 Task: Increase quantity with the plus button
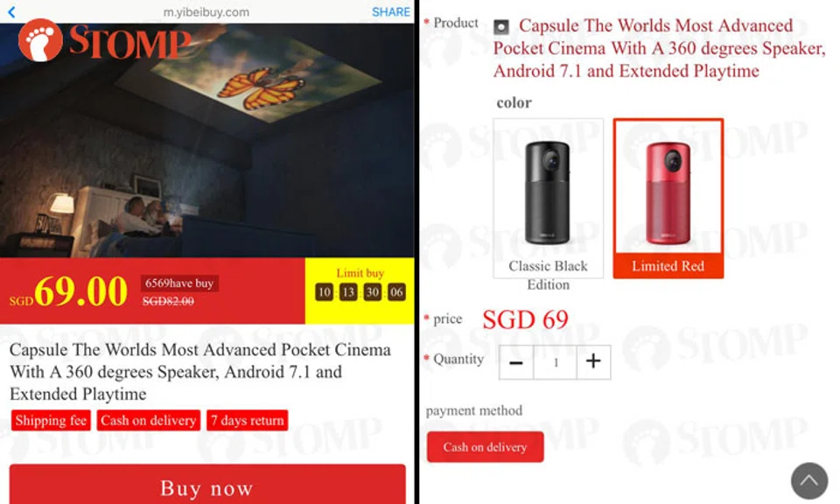click(x=593, y=362)
